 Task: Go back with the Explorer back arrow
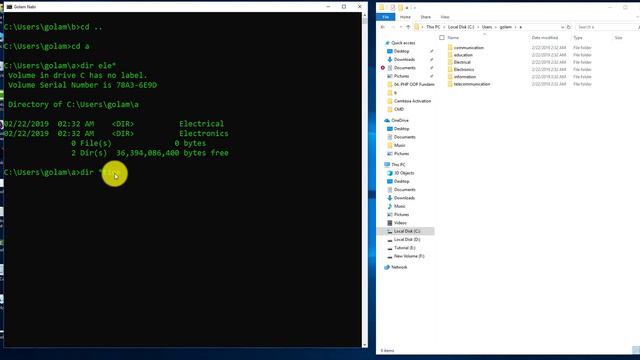click(383, 27)
